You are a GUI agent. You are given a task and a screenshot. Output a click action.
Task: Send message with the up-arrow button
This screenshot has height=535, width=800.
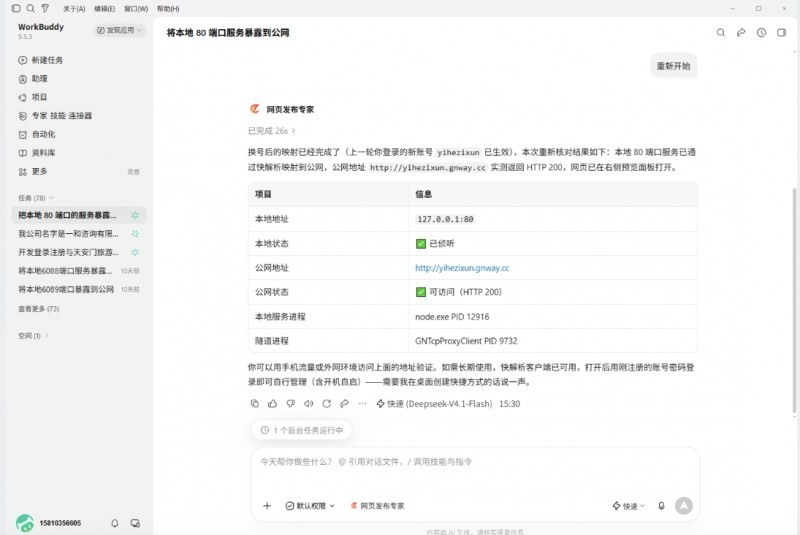pyautogui.click(x=684, y=506)
